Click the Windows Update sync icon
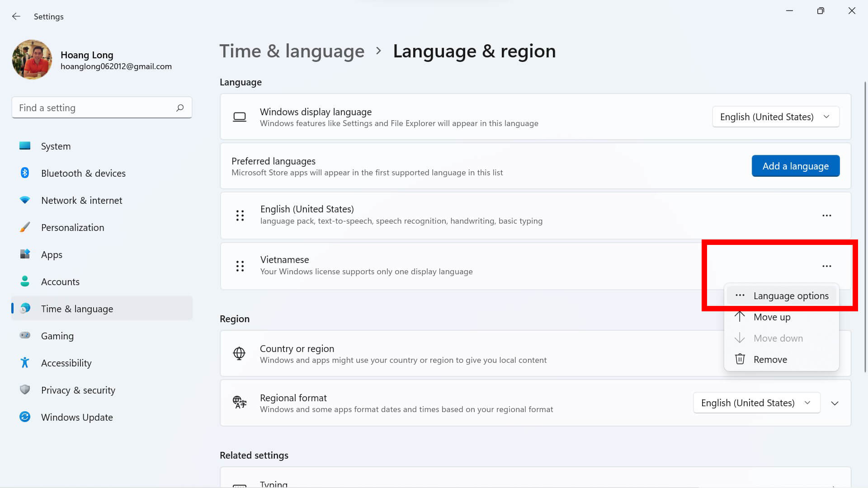This screenshot has width=868, height=488. pos(25,417)
